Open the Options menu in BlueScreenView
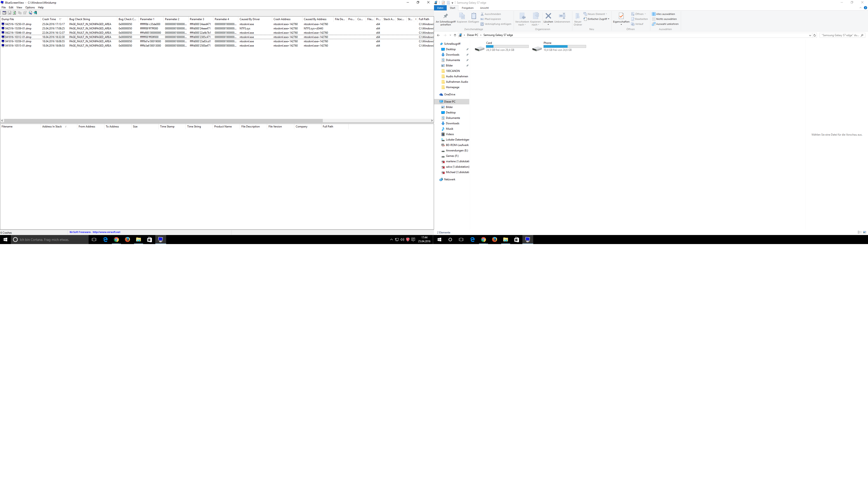 [x=30, y=7]
